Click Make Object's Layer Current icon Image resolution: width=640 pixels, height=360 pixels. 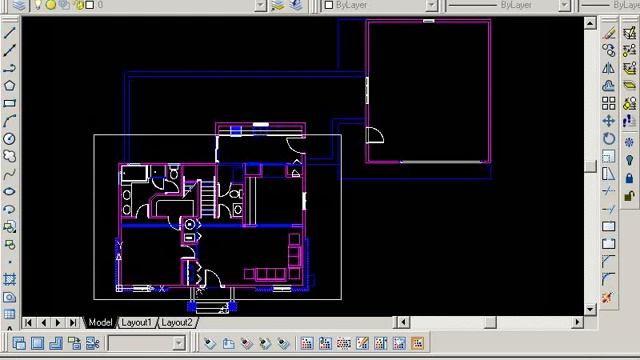click(x=278, y=5)
